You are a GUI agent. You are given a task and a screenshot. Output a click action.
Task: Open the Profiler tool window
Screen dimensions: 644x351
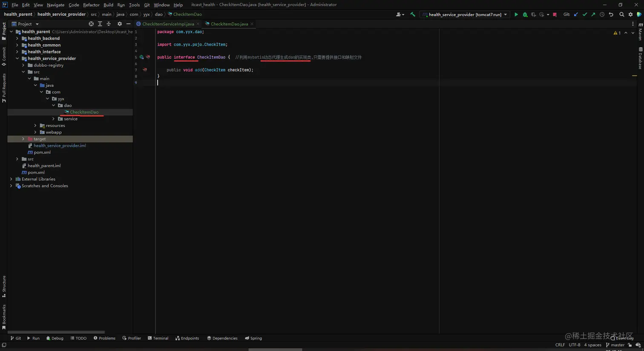pyautogui.click(x=132, y=338)
